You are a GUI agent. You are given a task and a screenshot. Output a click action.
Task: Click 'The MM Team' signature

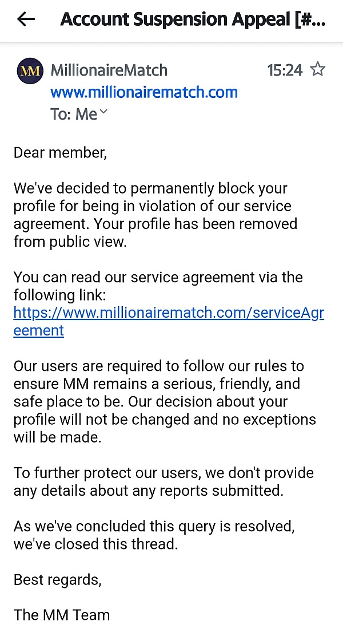62,615
